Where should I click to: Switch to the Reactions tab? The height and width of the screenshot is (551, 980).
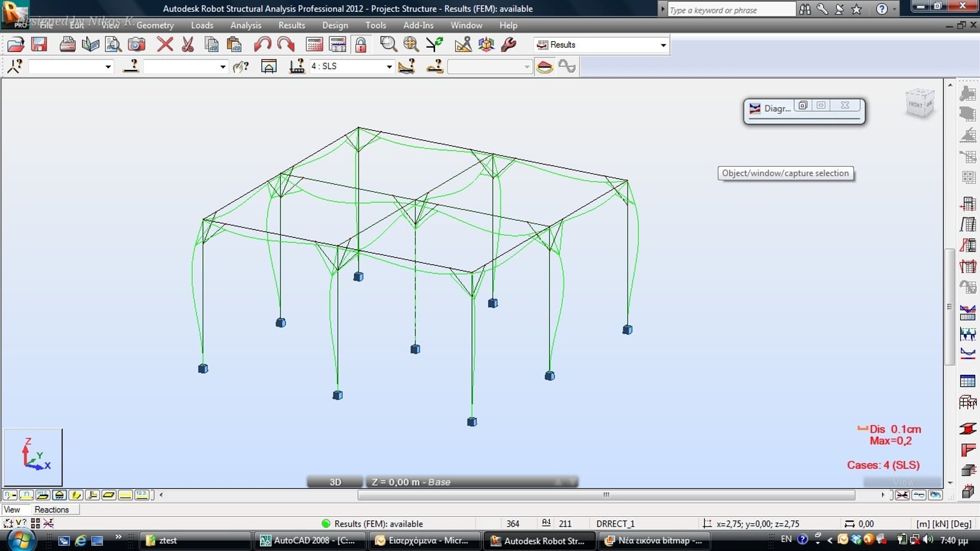(51, 510)
